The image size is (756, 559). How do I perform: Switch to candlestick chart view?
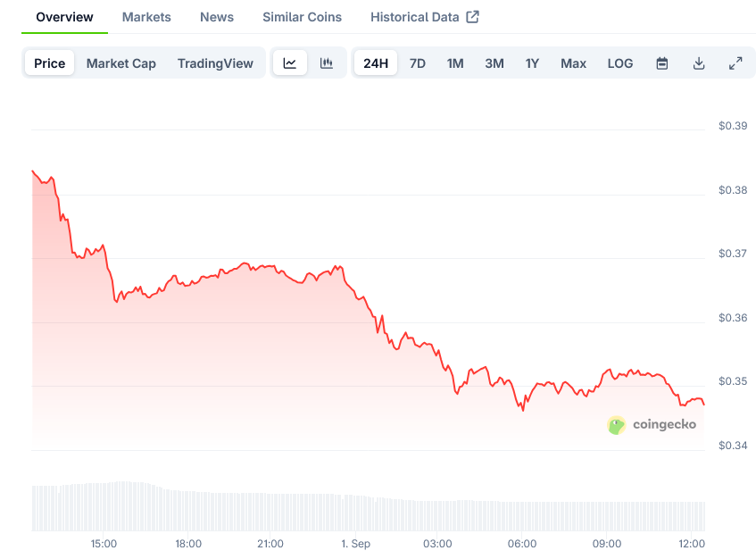[327, 63]
